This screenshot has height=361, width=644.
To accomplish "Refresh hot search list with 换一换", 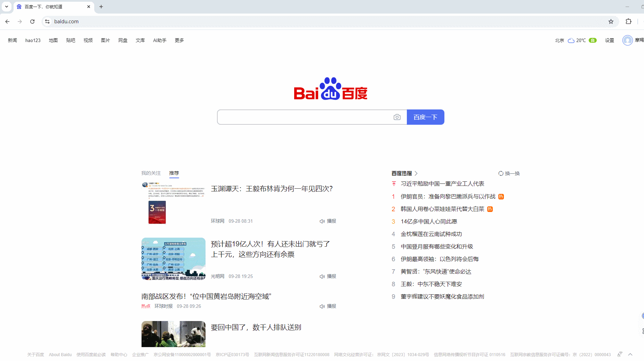I will (509, 173).
